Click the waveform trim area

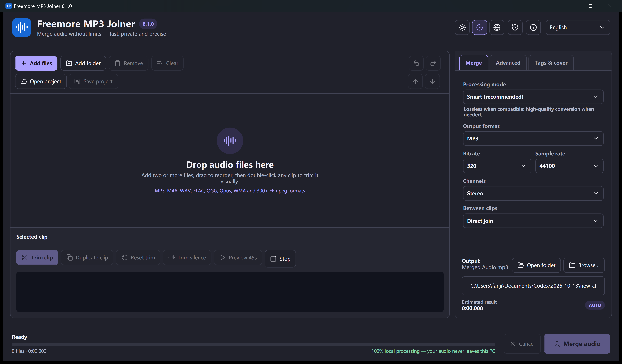pyautogui.click(x=230, y=292)
